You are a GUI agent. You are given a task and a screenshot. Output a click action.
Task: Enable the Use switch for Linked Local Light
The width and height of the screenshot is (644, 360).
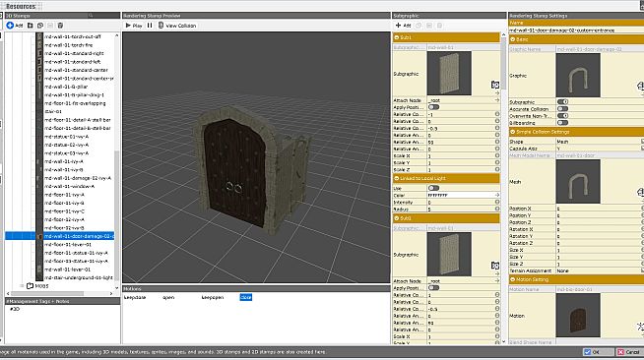click(433, 188)
